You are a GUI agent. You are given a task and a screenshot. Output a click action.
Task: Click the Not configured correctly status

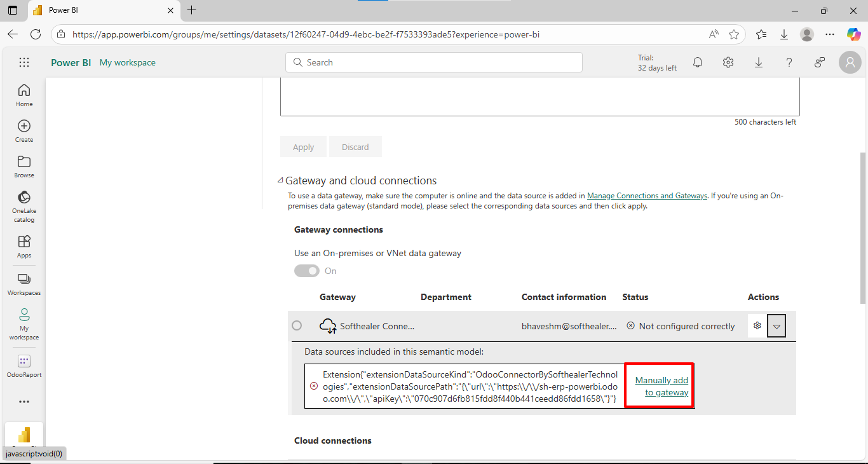coord(681,326)
